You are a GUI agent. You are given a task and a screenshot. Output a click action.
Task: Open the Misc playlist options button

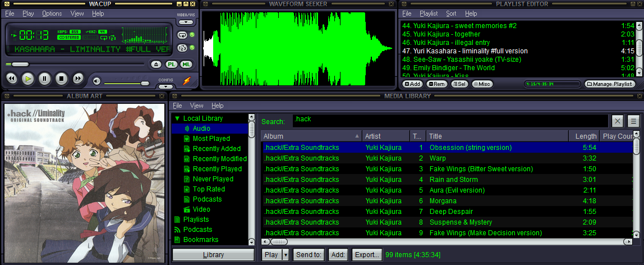click(482, 84)
